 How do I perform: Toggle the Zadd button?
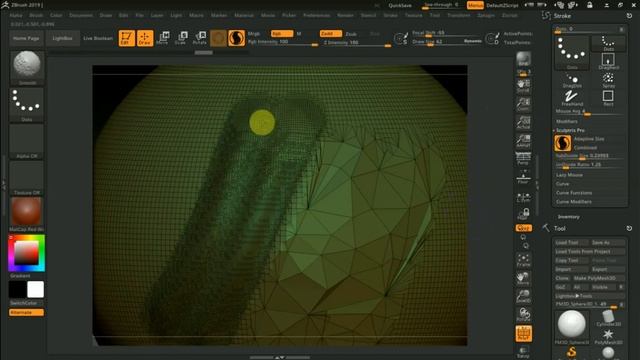pos(331,33)
